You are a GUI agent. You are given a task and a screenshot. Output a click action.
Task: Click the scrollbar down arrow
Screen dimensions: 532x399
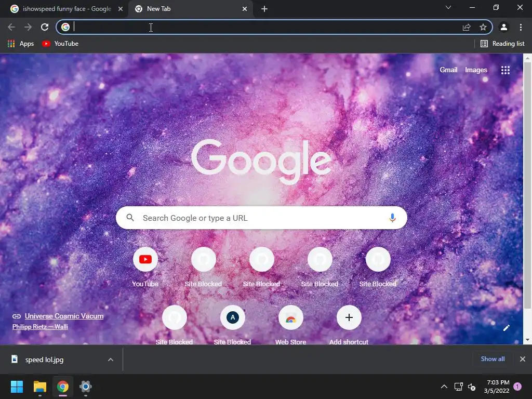pyautogui.click(x=527, y=340)
